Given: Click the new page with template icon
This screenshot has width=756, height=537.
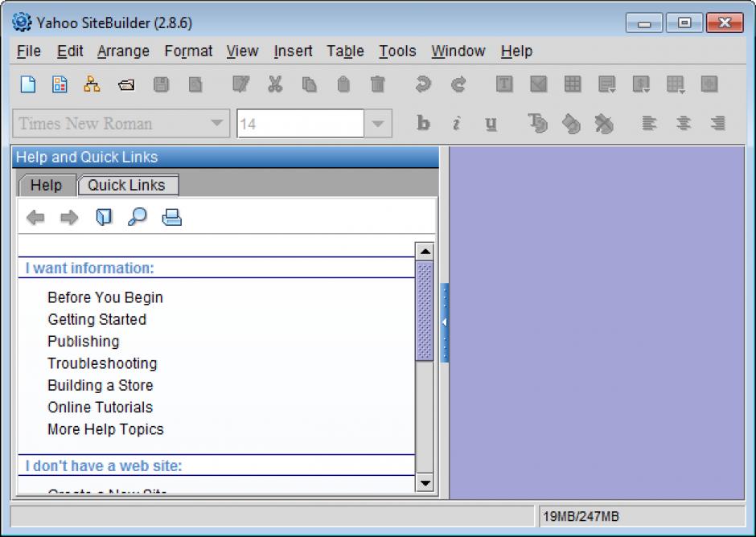Looking at the screenshot, I should point(60,84).
